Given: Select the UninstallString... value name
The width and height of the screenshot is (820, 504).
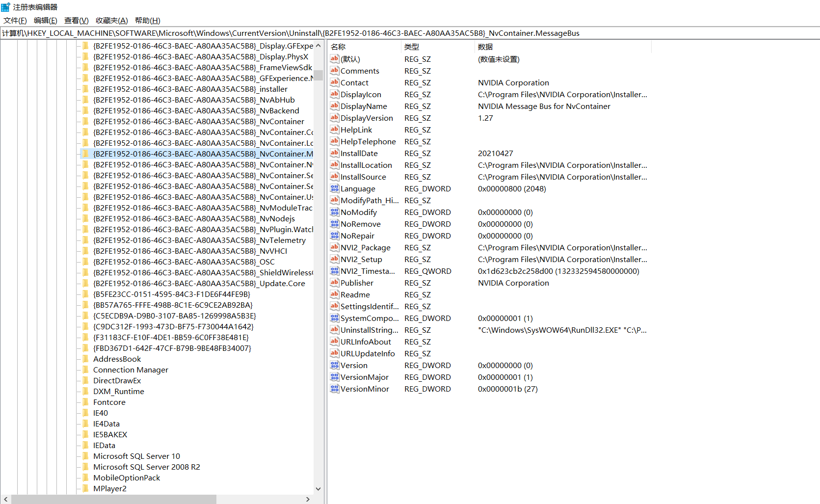Looking at the screenshot, I should [x=370, y=330].
